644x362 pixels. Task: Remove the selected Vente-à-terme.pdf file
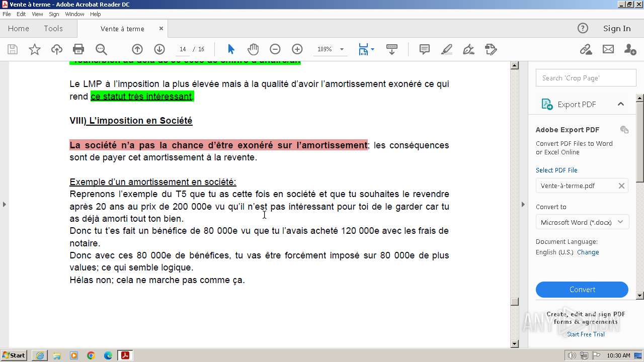[x=621, y=186]
